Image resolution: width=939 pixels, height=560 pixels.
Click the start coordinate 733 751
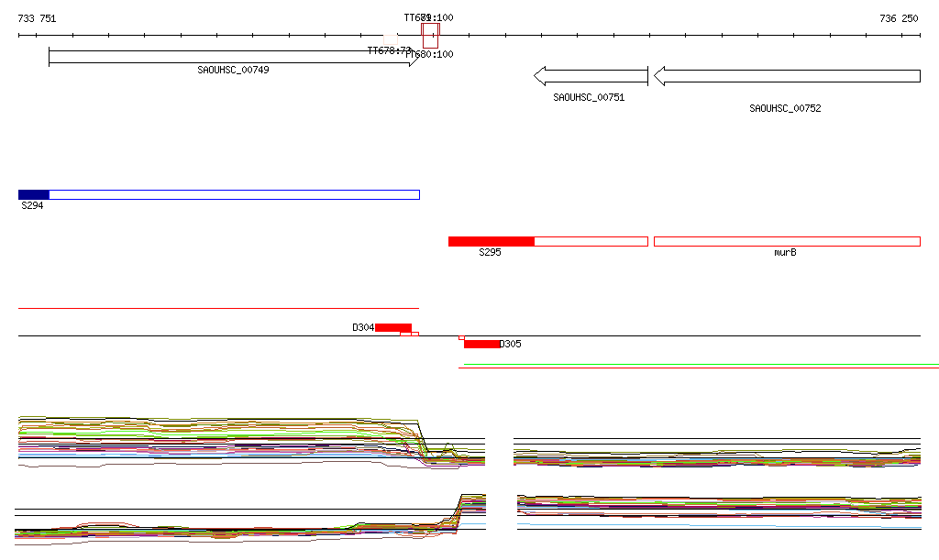point(37,18)
